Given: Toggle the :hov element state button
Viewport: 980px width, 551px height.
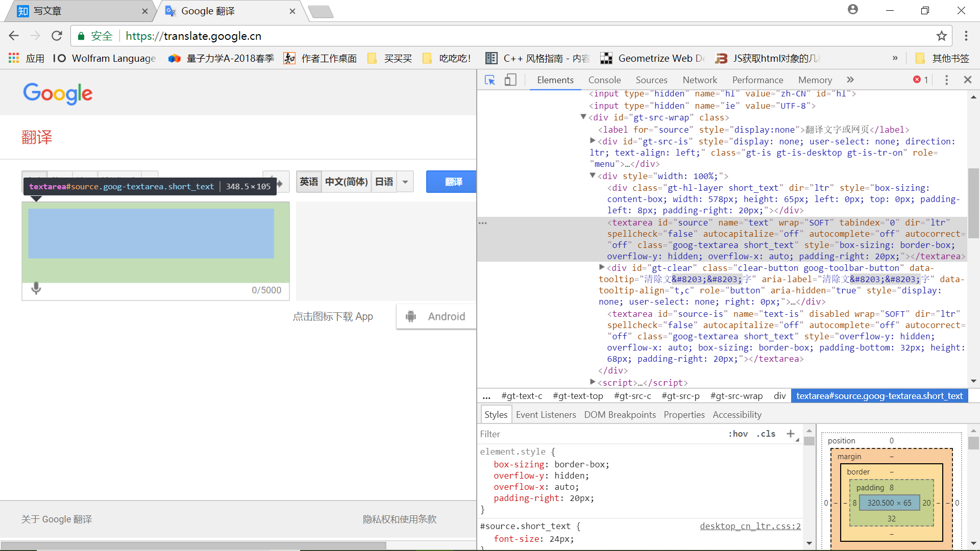Looking at the screenshot, I should pyautogui.click(x=738, y=434).
